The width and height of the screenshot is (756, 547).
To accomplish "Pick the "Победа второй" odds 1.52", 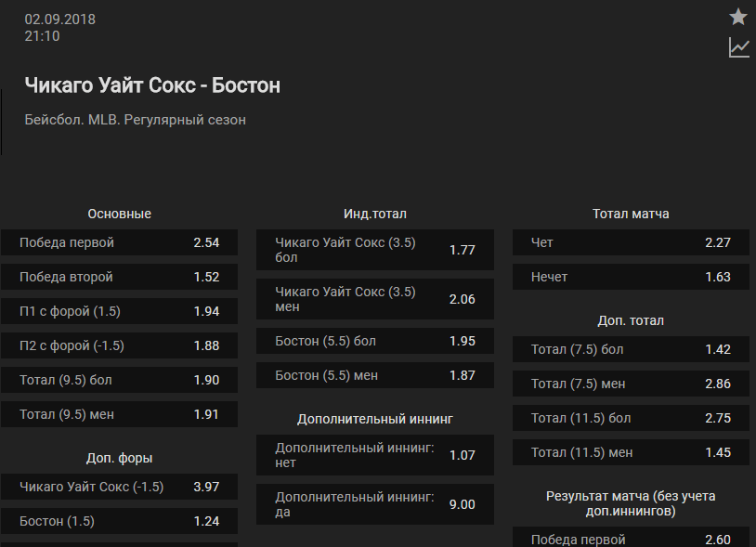I will point(119,277).
